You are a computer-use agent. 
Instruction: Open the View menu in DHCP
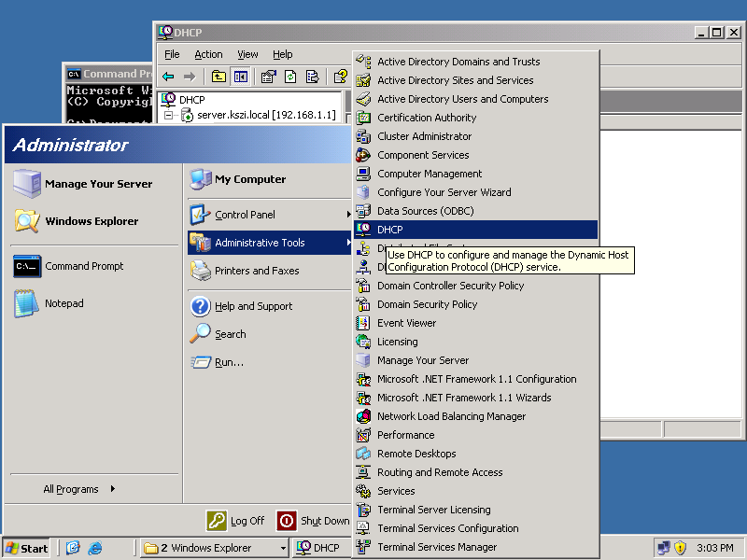[247, 54]
